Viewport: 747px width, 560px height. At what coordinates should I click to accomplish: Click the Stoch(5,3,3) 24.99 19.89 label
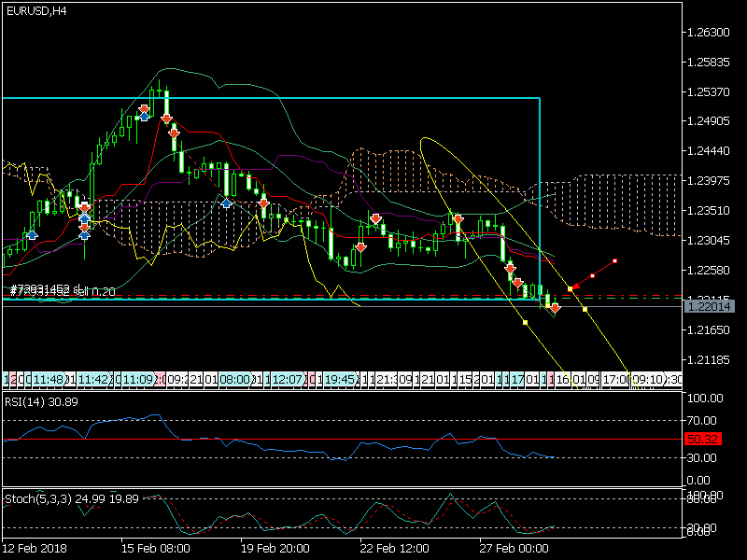point(72,499)
